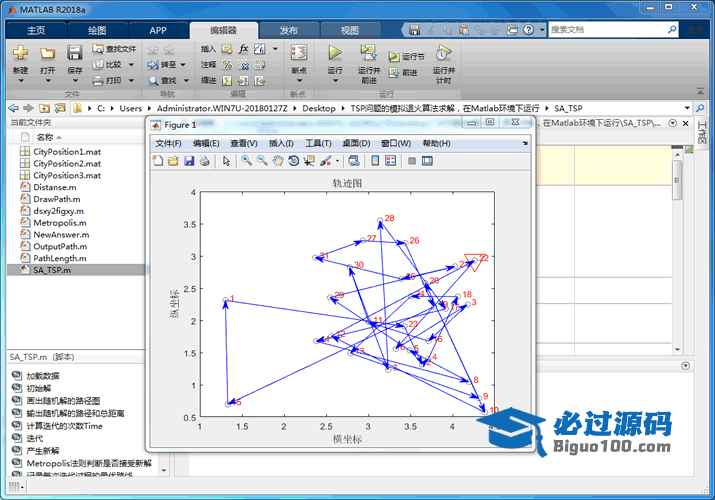Viewport: 715px width, 500px height.
Task: Click the 迭代 section in details panel
Action: [35, 438]
